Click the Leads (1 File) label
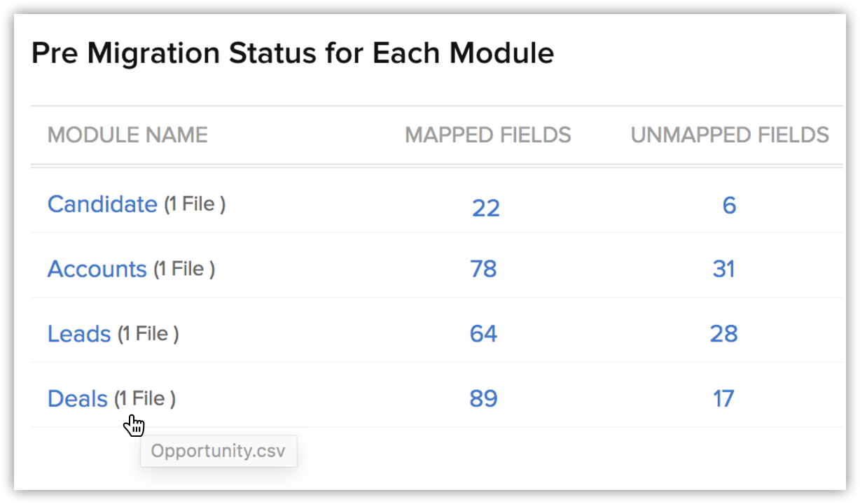 (x=148, y=334)
